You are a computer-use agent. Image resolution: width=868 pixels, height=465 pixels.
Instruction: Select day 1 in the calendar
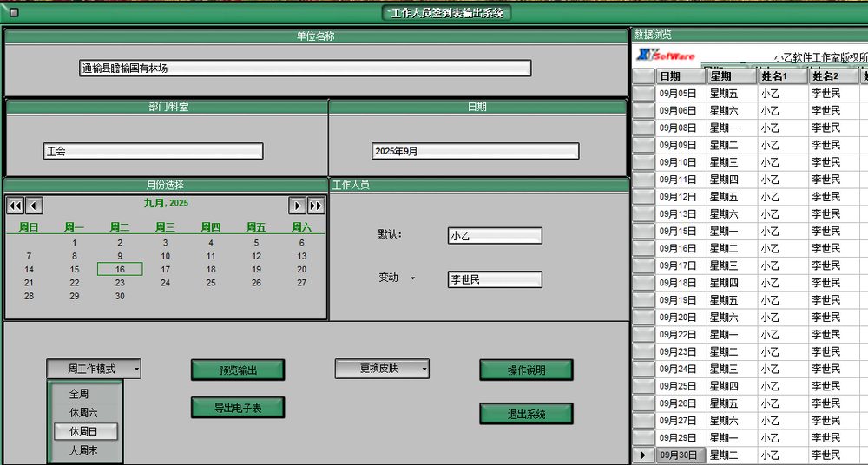[x=75, y=243]
